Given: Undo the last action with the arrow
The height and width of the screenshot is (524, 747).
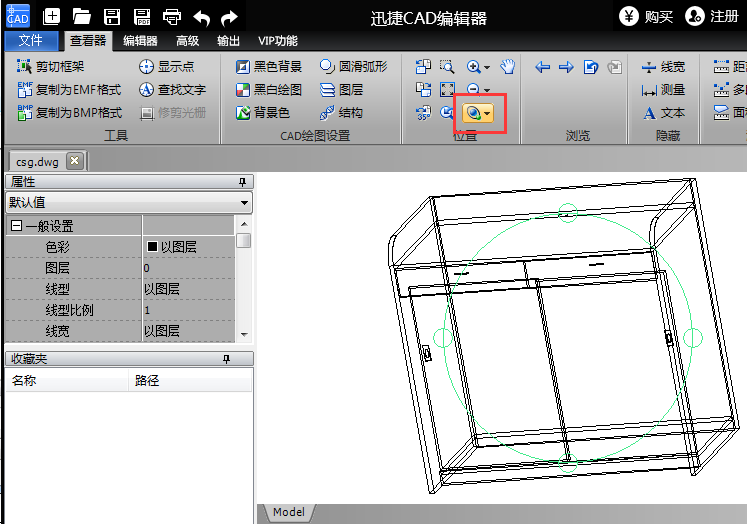Looking at the screenshot, I should click(201, 16).
